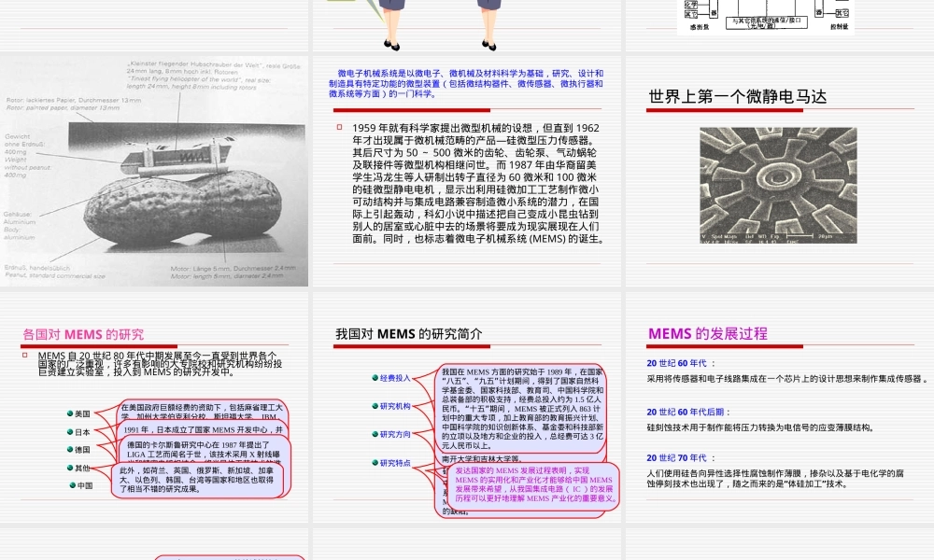Viewport: 934px width, 560px height.
Task: Select the slide with cartoon figures' legs
Action: pyautogui.click(x=467, y=25)
